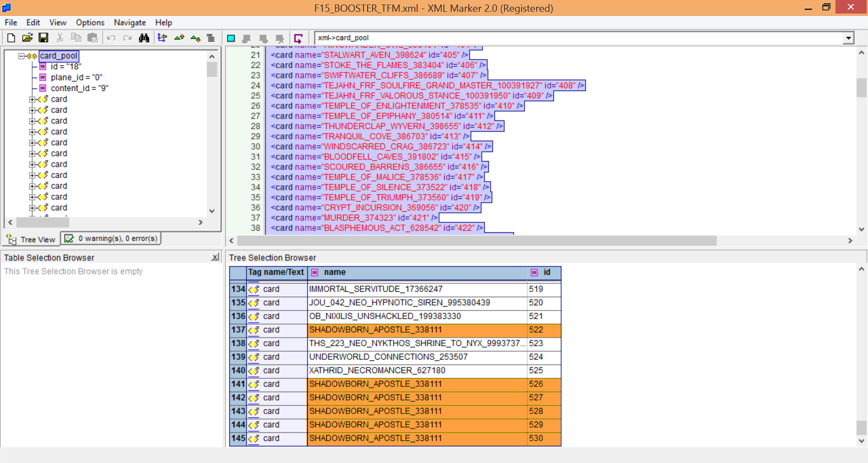Click the green triangle up-arrow icon
This screenshot has width=868, height=463.
[x=179, y=38]
